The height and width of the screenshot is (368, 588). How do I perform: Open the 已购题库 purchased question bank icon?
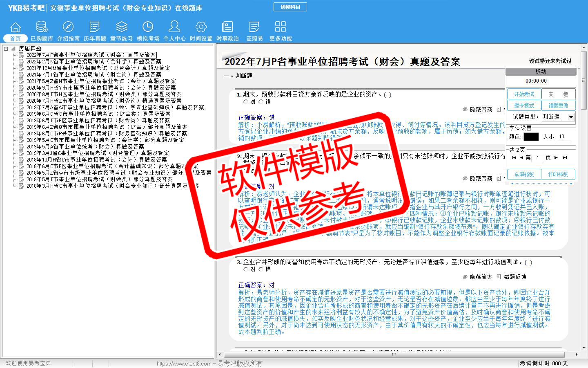point(42,27)
